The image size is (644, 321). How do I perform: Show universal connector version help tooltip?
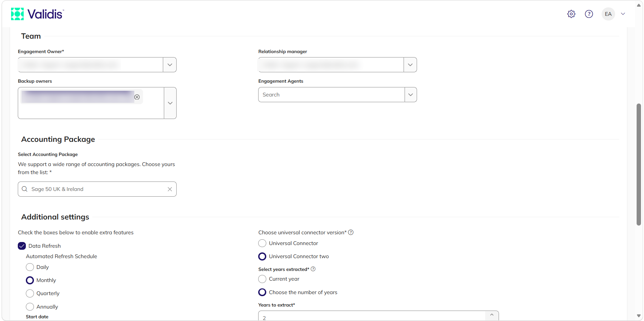click(x=351, y=232)
